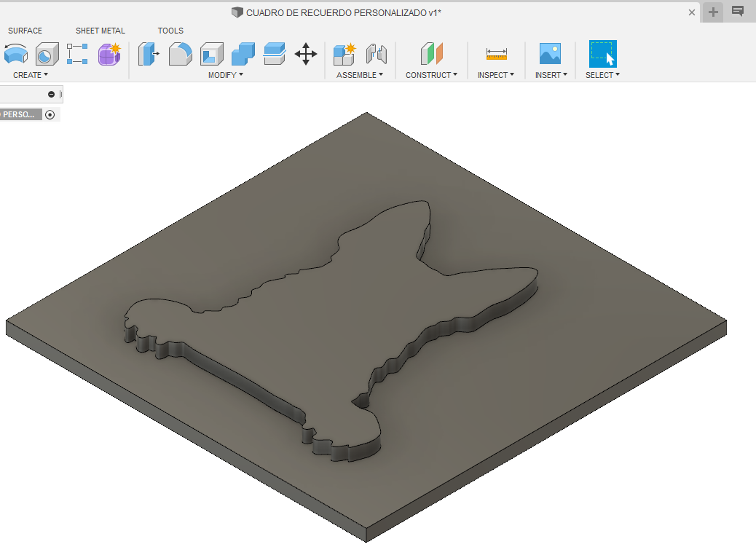Select the Fillet tool
Viewport: 756px width, 547px height.
[181, 54]
